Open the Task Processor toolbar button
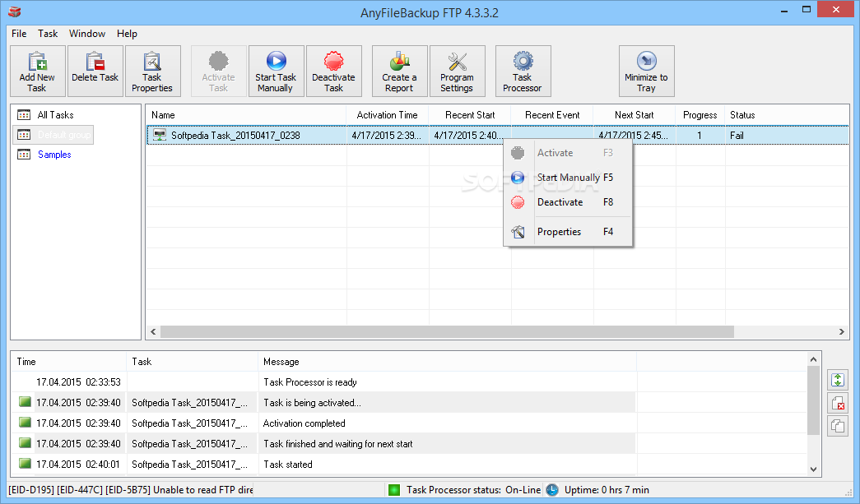Screen dimensions: 860x504 [x=523, y=72]
